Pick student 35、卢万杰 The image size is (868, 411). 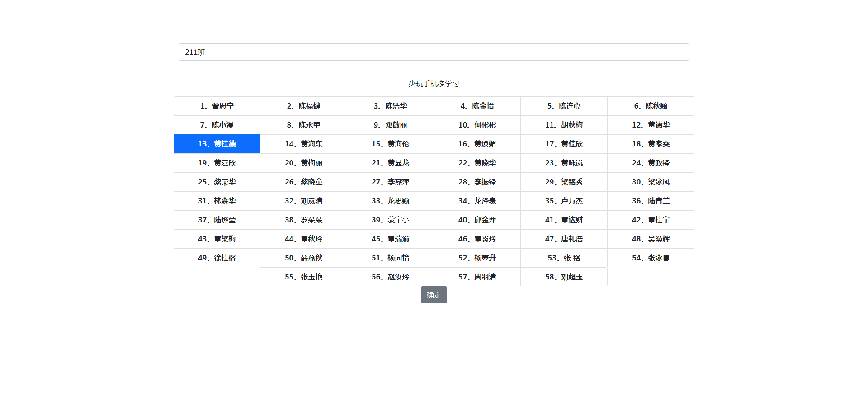564,201
